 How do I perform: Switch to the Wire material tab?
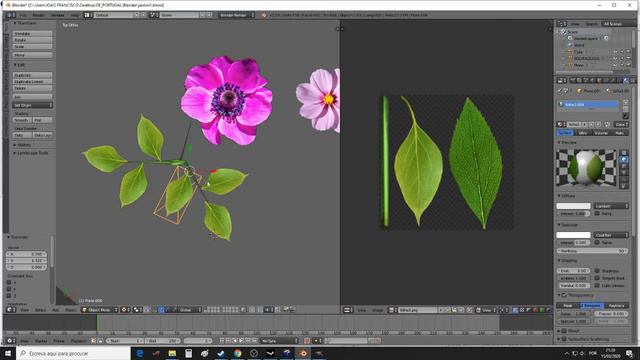point(582,133)
